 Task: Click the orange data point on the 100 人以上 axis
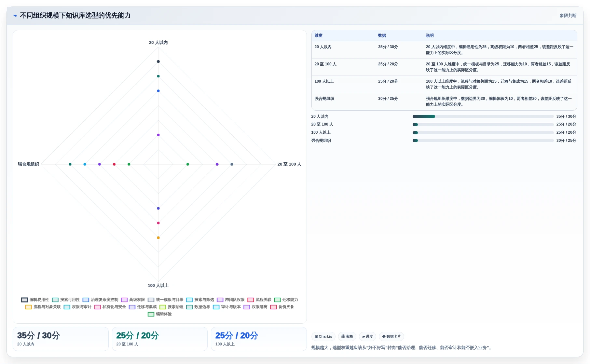point(158,238)
